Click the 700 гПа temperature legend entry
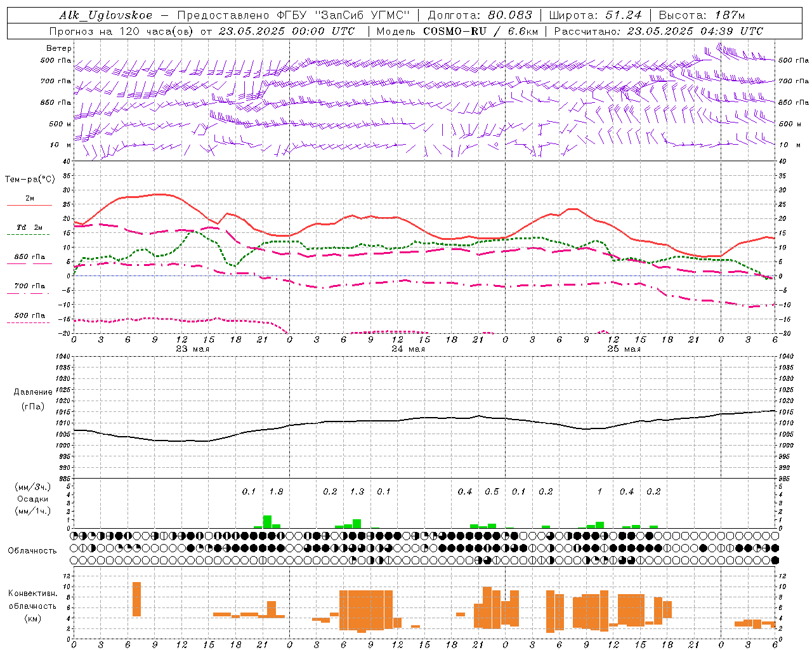This screenshot has height=650, width=812. click(x=30, y=286)
